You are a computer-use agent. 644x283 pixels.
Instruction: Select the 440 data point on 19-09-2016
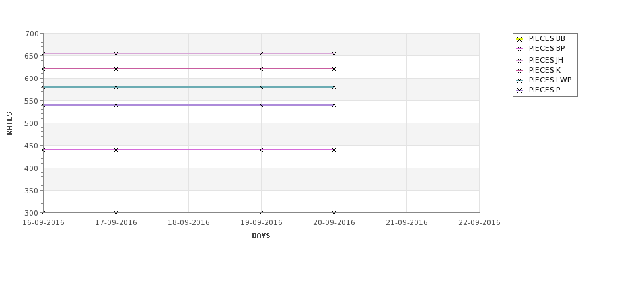coord(261,150)
